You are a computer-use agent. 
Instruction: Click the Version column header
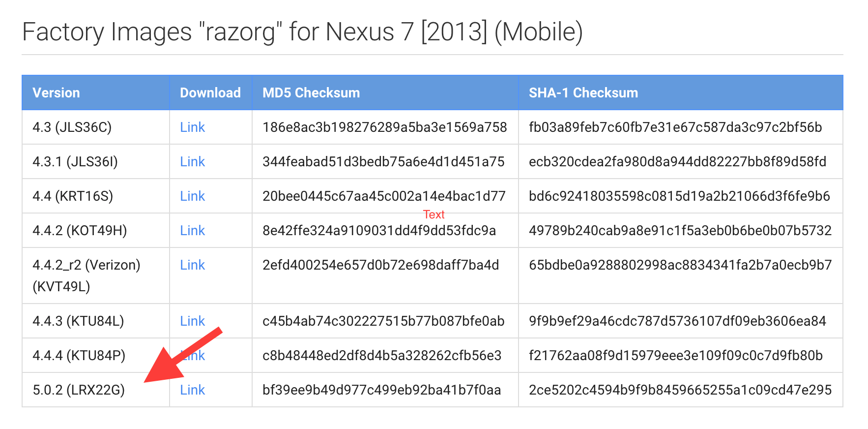click(56, 93)
